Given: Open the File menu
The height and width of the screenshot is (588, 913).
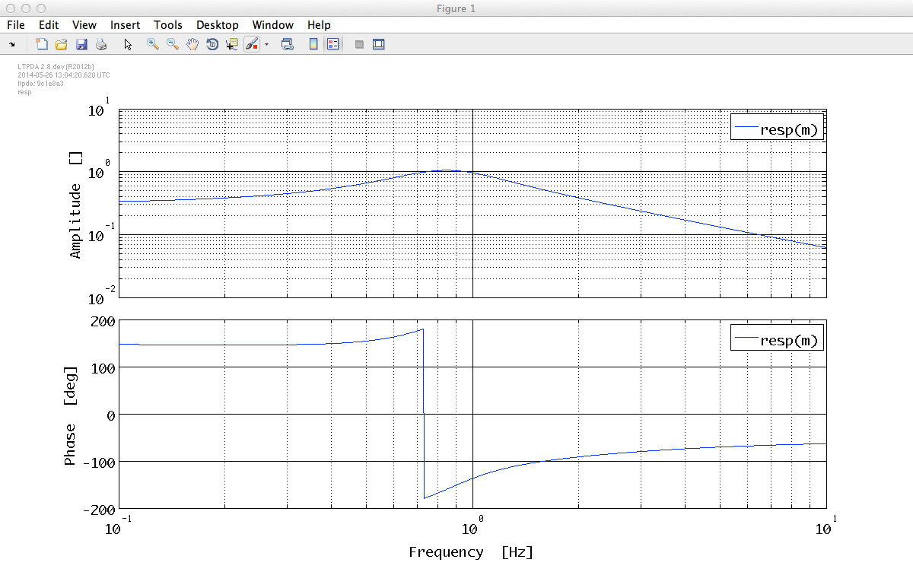Looking at the screenshot, I should tap(15, 25).
